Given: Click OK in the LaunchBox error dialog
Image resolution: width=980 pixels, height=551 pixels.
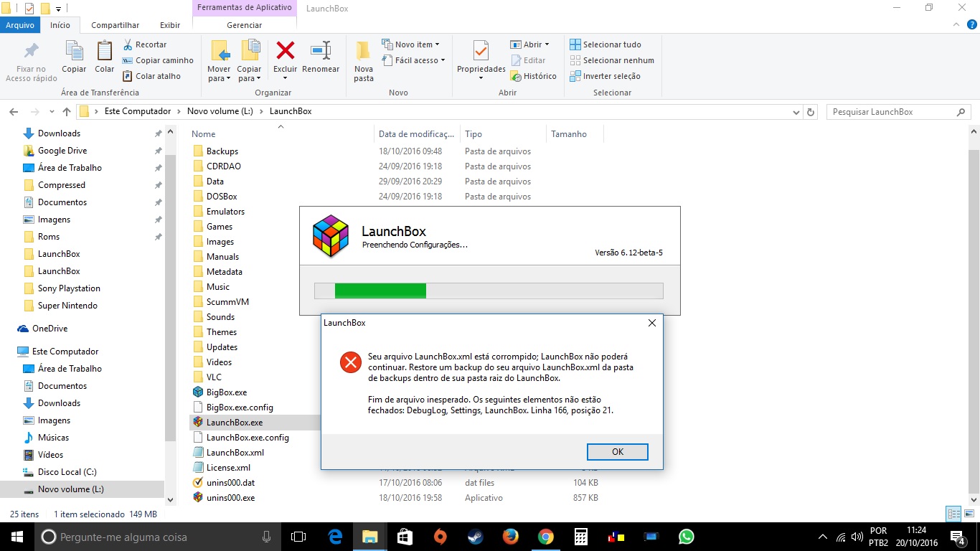Looking at the screenshot, I should 618,452.
